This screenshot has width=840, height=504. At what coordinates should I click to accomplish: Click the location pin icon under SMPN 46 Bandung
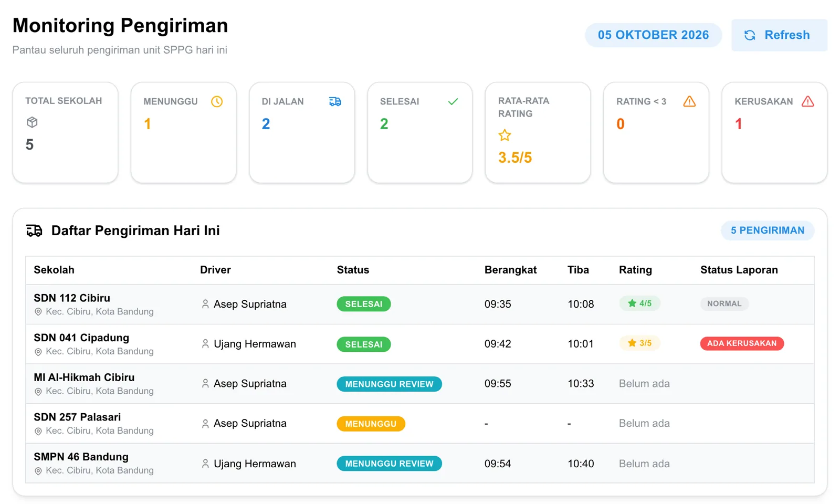pos(38,471)
